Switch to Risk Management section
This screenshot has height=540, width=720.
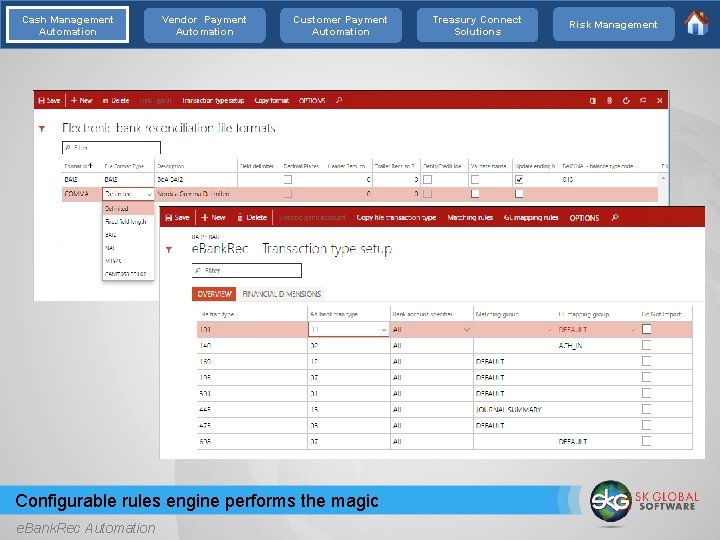click(x=613, y=25)
